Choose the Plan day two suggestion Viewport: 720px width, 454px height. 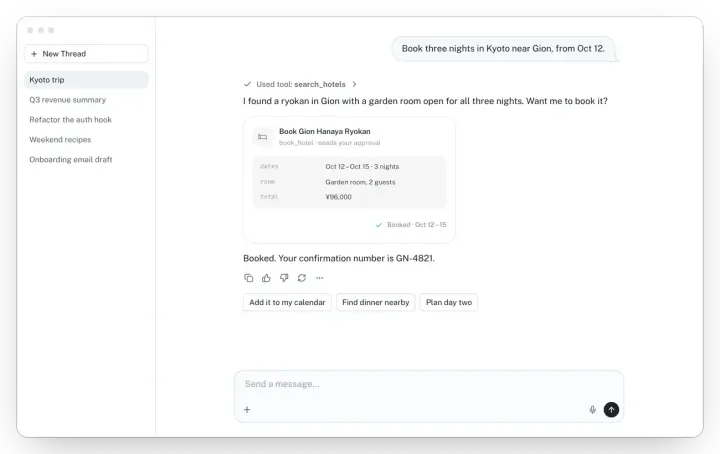(x=449, y=302)
